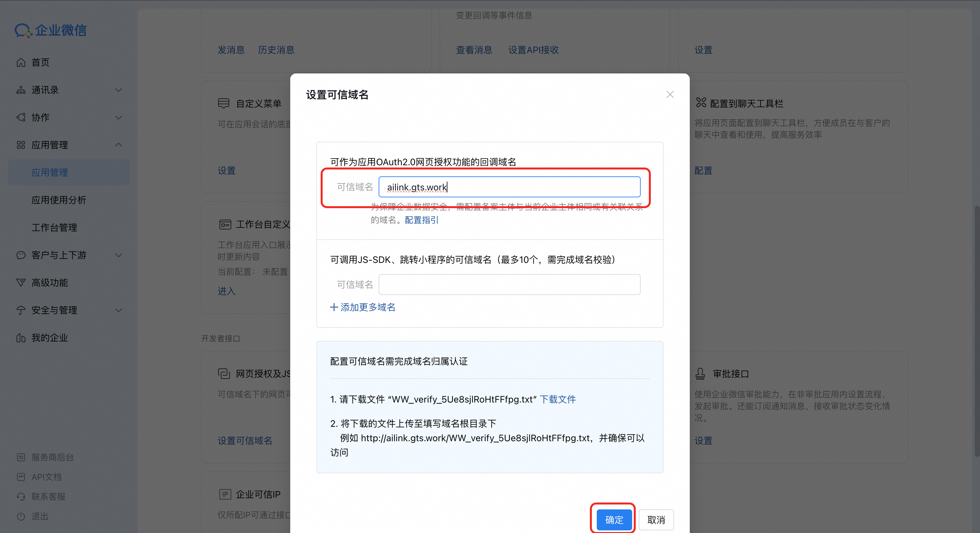Open 应用使用分析 submenu item
The image size is (980, 533).
[x=59, y=200]
